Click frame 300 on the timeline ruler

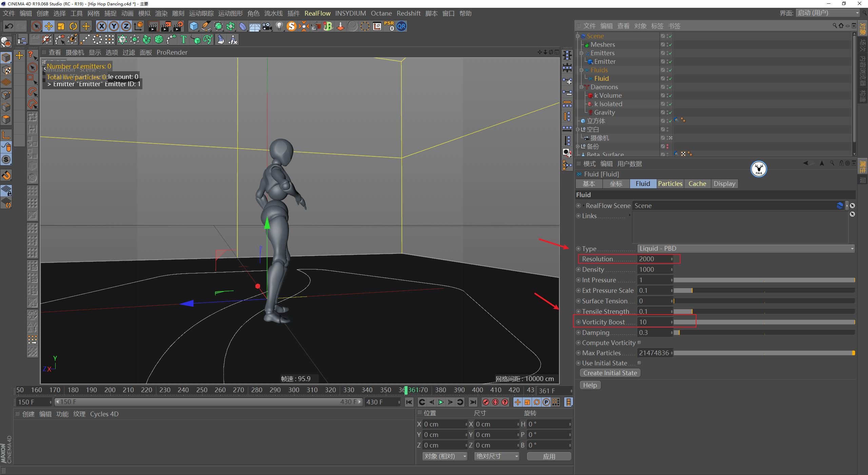pos(294,389)
